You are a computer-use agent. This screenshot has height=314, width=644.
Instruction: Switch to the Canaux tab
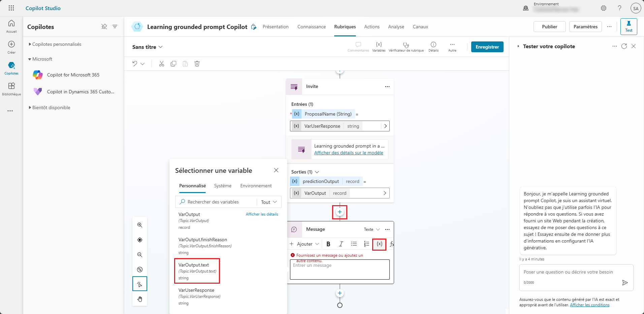[x=420, y=27]
